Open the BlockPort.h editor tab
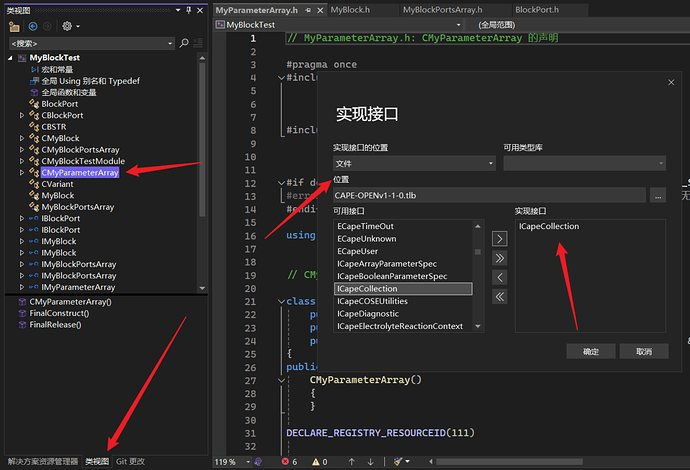The height and width of the screenshot is (470, 690). pyautogui.click(x=537, y=10)
